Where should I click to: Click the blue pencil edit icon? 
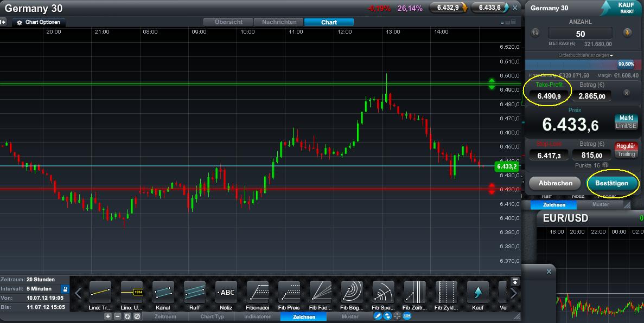point(378,316)
